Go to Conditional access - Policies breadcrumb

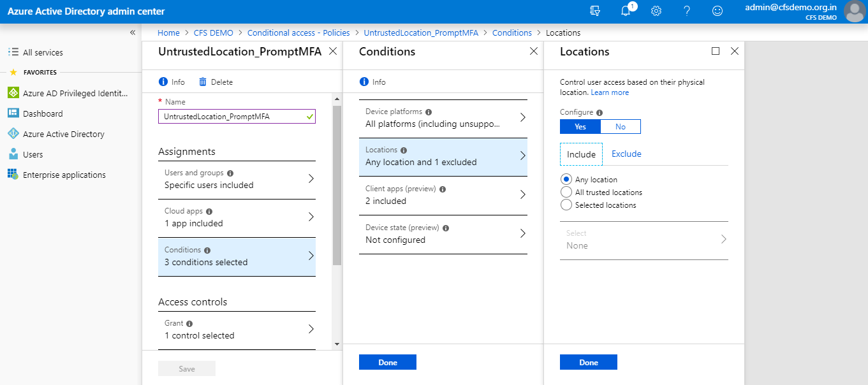pos(298,33)
